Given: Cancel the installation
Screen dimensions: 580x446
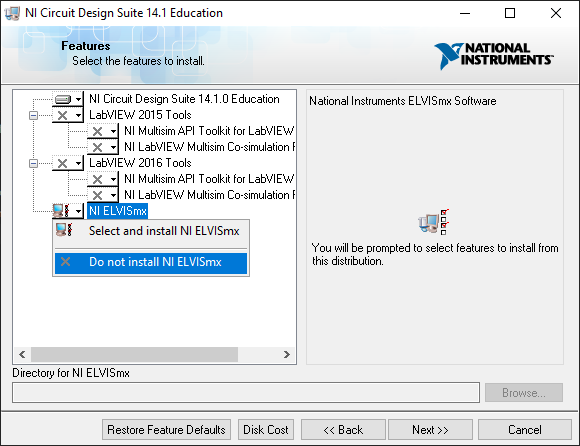Looking at the screenshot, I should point(525,430).
